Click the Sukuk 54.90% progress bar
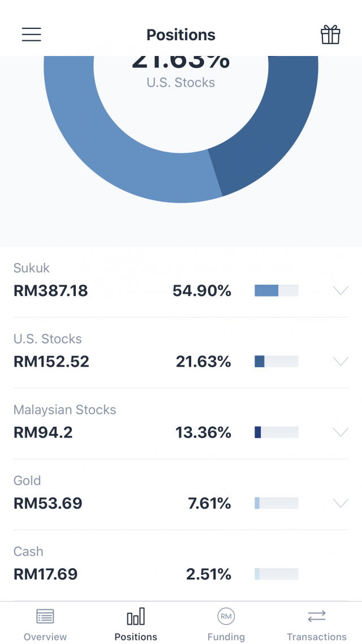 276,290
